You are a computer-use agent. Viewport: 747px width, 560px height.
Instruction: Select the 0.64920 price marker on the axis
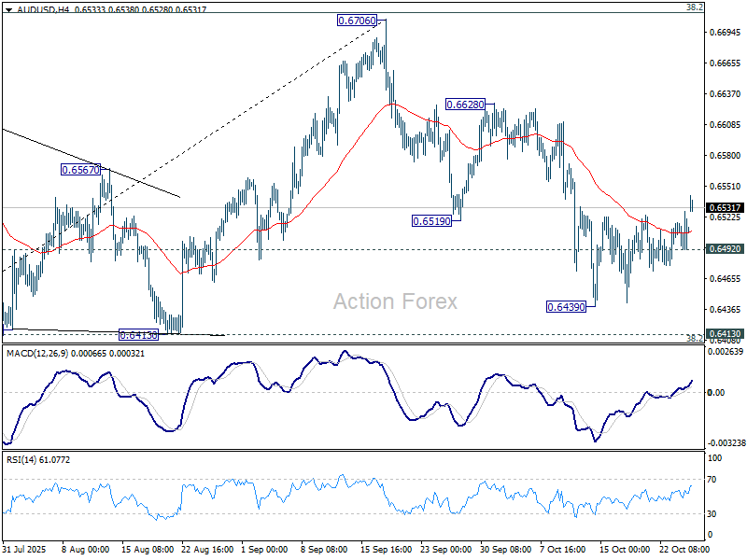[726, 248]
